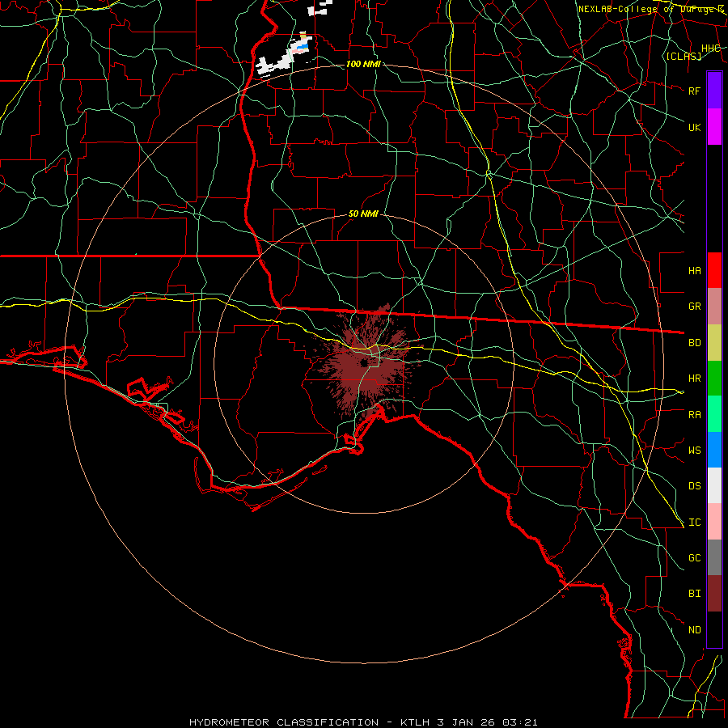Screen dimensions: 728x728
Task: Click the RA light green legend swatch
Action: click(714, 414)
